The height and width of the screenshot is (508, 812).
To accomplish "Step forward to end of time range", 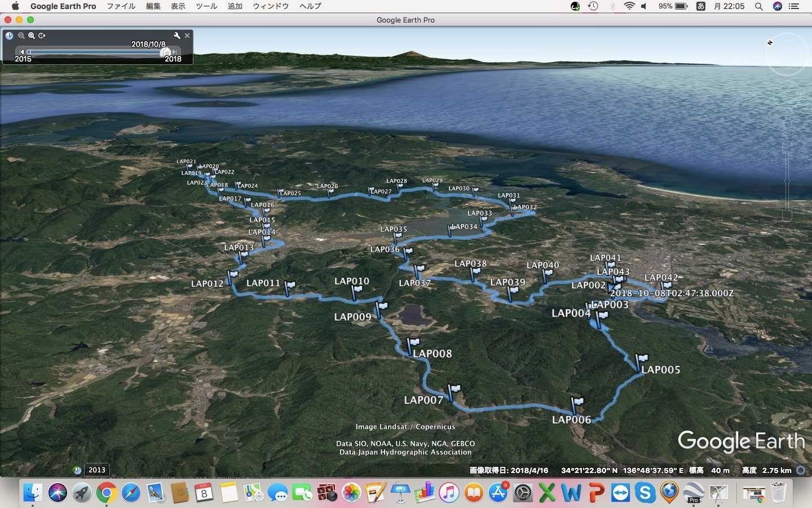I will point(175,52).
